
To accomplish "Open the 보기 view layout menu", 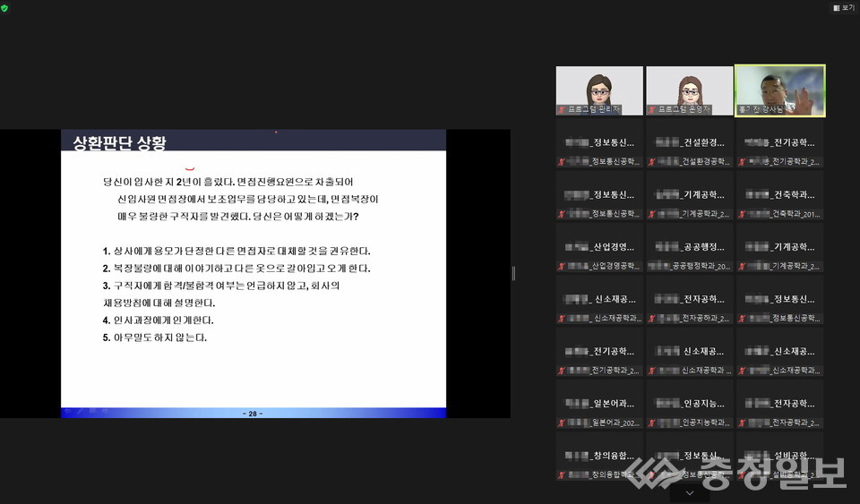I will coord(844,8).
